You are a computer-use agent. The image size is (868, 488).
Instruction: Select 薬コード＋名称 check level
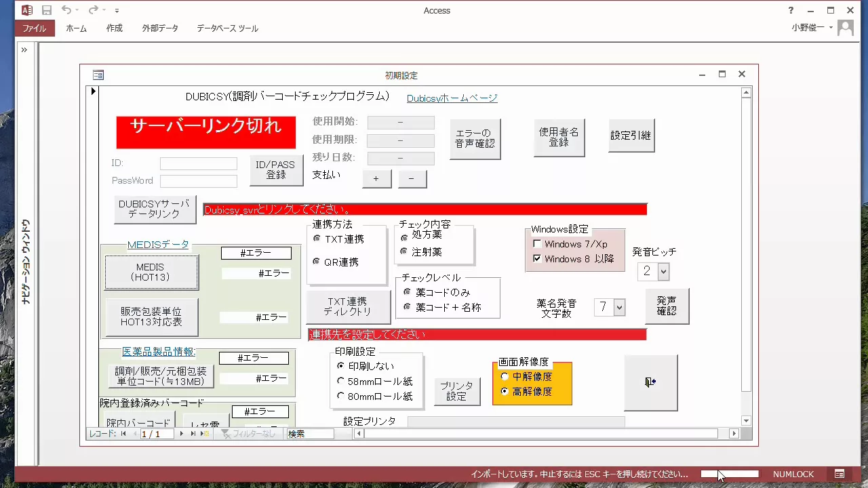[407, 307]
